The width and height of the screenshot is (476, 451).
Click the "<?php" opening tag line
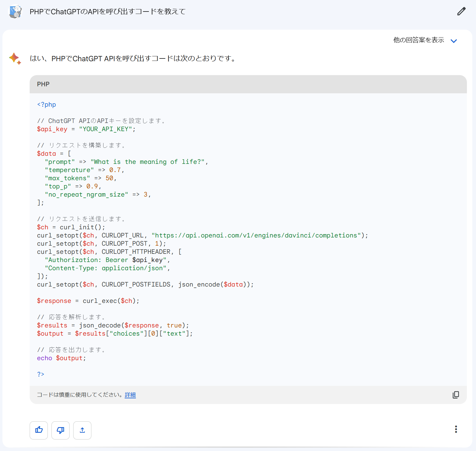(47, 104)
